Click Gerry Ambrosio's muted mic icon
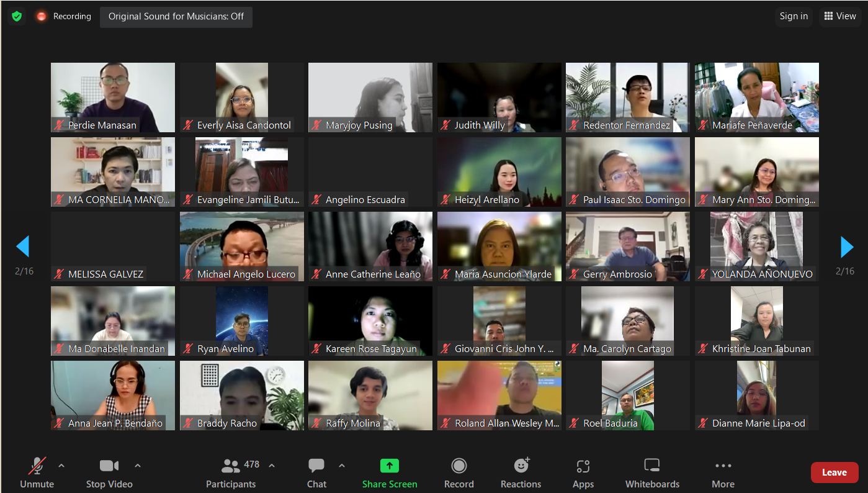 click(x=574, y=274)
